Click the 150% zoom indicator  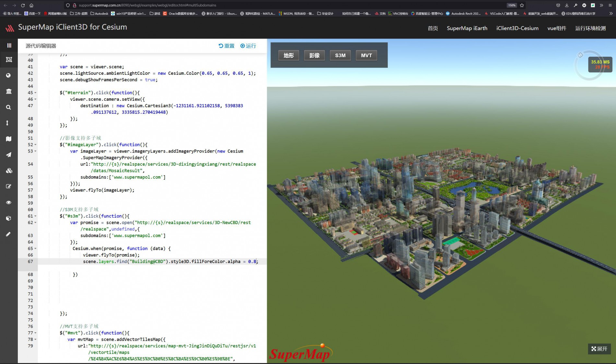(x=512, y=5)
